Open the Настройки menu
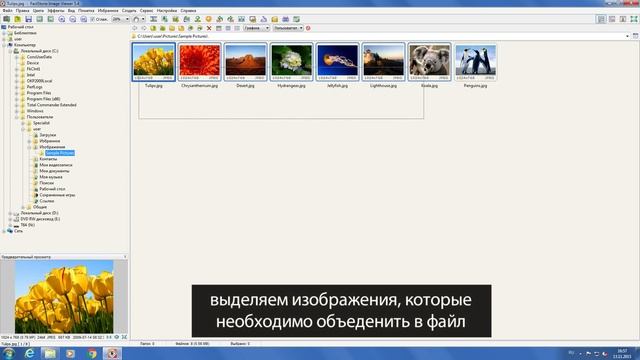640x360 pixels. pos(167,11)
